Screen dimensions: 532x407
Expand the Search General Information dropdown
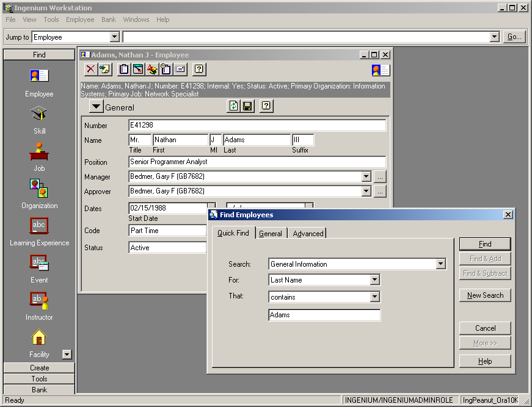pos(441,264)
